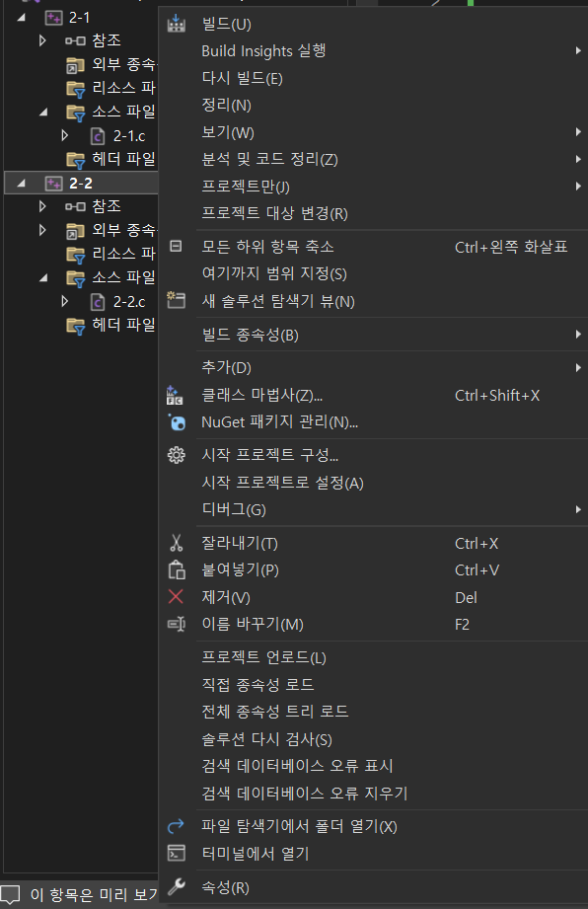Click the NuGet package icon
Screen dimensions: 588x909
[177, 422]
